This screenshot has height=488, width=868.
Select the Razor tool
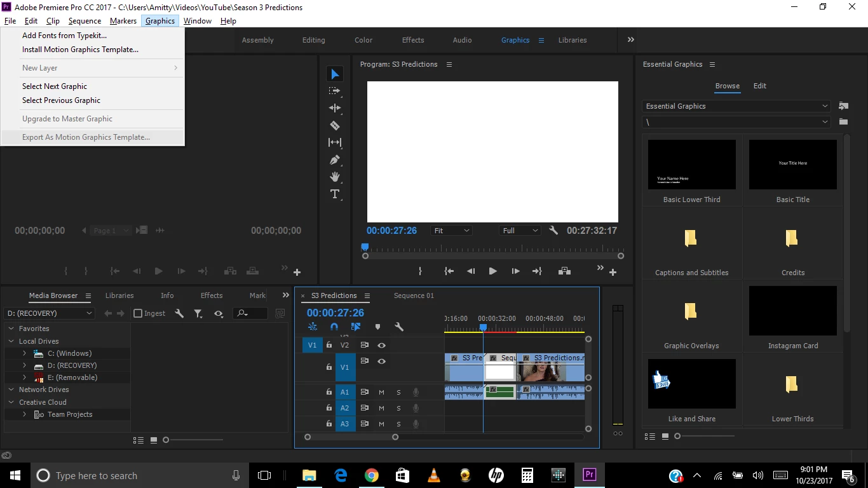335,125
